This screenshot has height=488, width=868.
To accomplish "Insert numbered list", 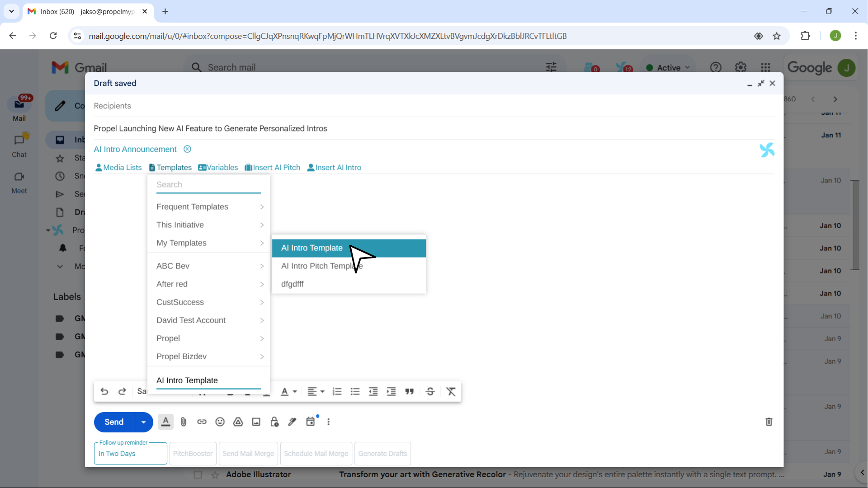I will click(337, 392).
